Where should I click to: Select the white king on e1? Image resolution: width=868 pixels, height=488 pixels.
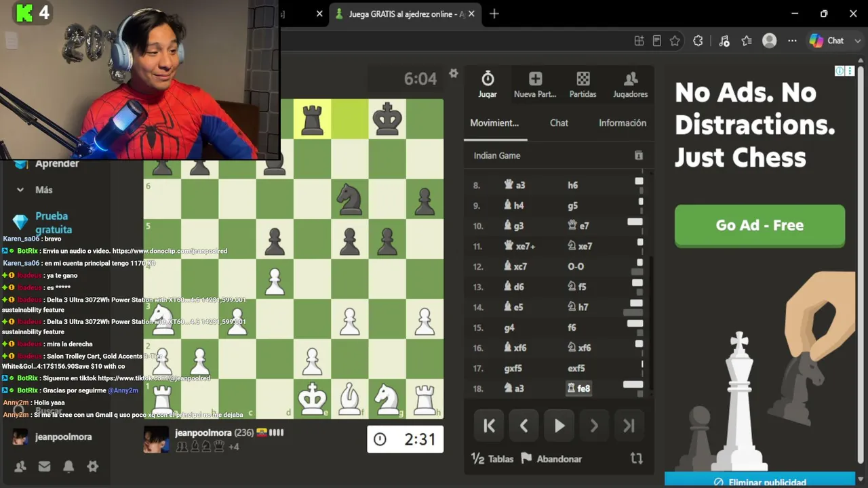tap(312, 399)
